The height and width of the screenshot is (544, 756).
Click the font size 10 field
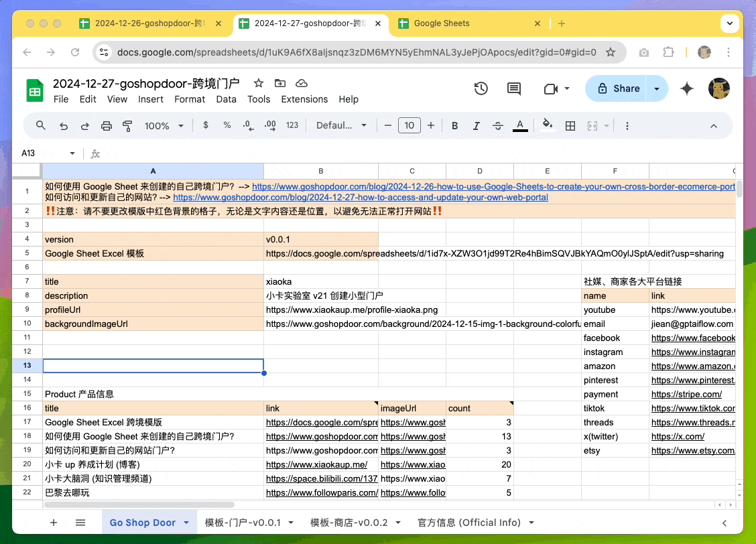click(409, 125)
